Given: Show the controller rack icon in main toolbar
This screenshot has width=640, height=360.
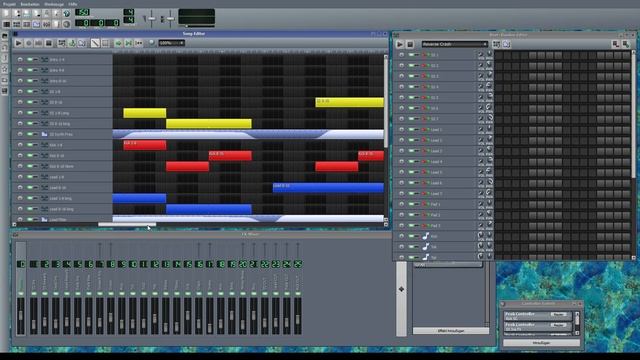Looking at the screenshot, I should [66, 24].
